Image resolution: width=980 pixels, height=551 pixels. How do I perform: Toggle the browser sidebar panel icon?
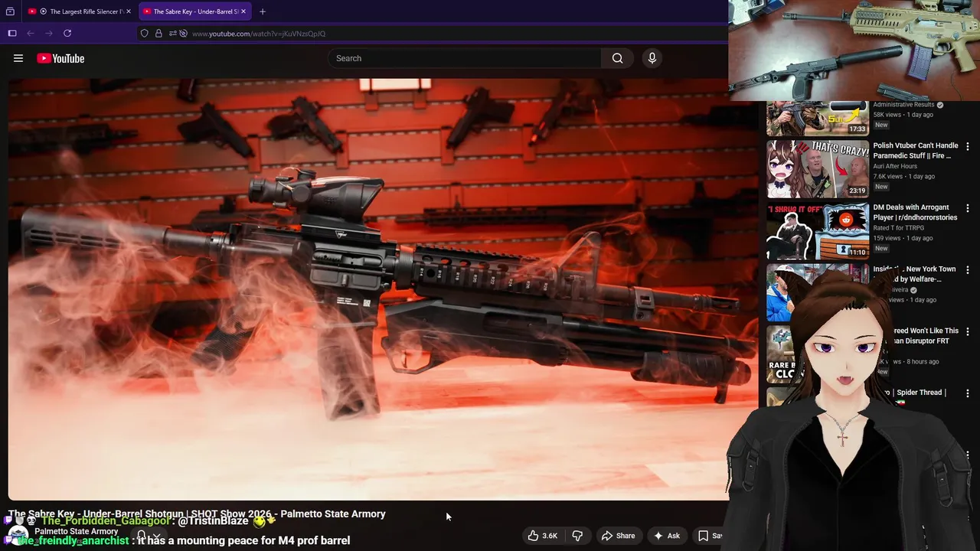12,34
